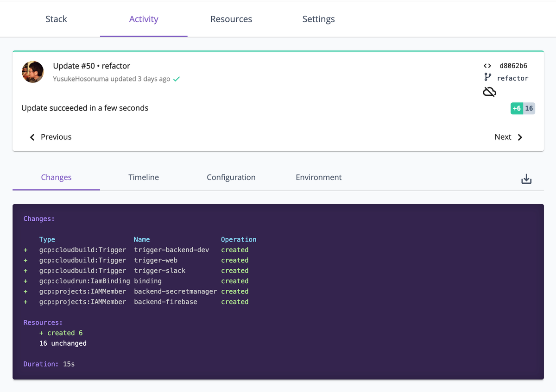Click the '16 unchanged' summary line
Image resolution: width=556 pixels, height=392 pixels.
pyautogui.click(x=63, y=343)
